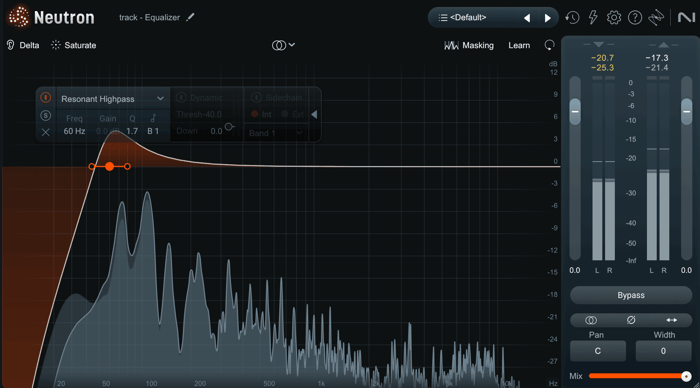This screenshot has height=388, width=700.
Task: Click the swap channels arrows icon
Action: coord(671,320)
